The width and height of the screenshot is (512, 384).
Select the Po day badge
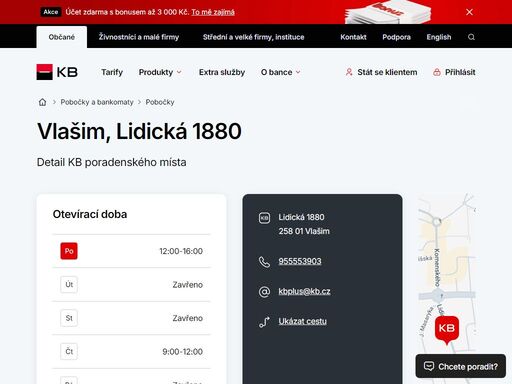(69, 251)
